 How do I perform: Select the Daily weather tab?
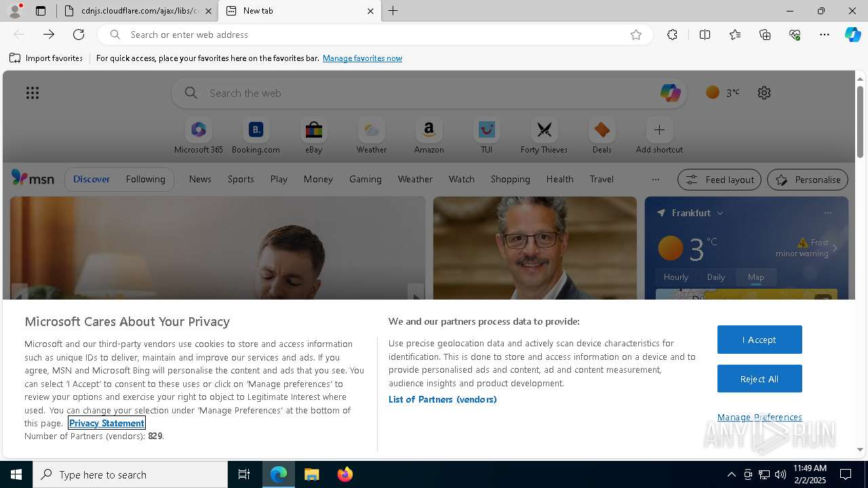[x=716, y=277]
